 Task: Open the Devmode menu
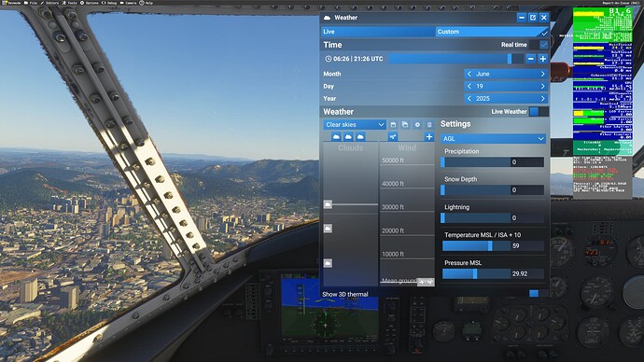click(11, 3)
